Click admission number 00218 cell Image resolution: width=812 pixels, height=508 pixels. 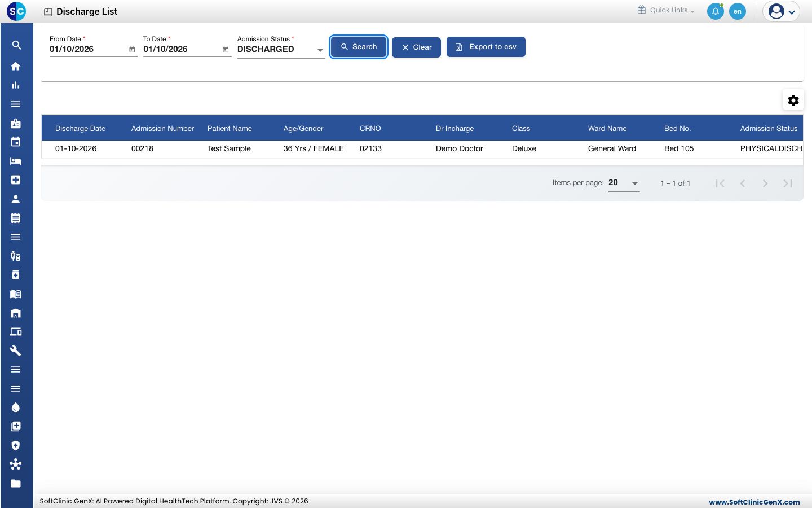coord(142,148)
